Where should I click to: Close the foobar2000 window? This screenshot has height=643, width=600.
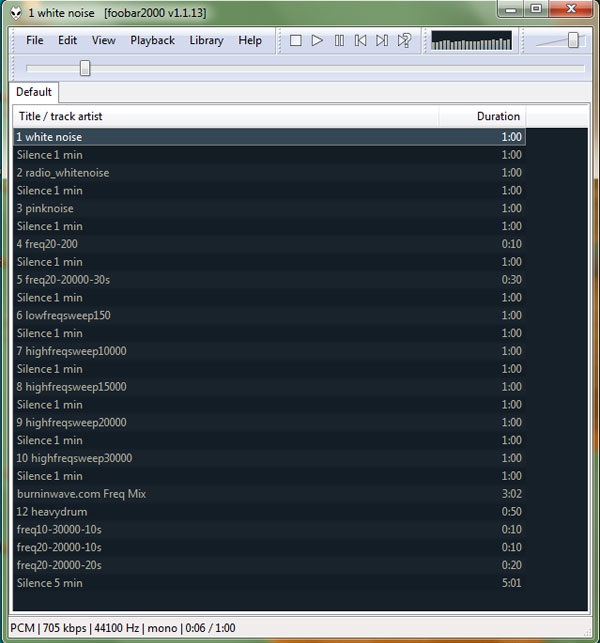[x=571, y=9]
